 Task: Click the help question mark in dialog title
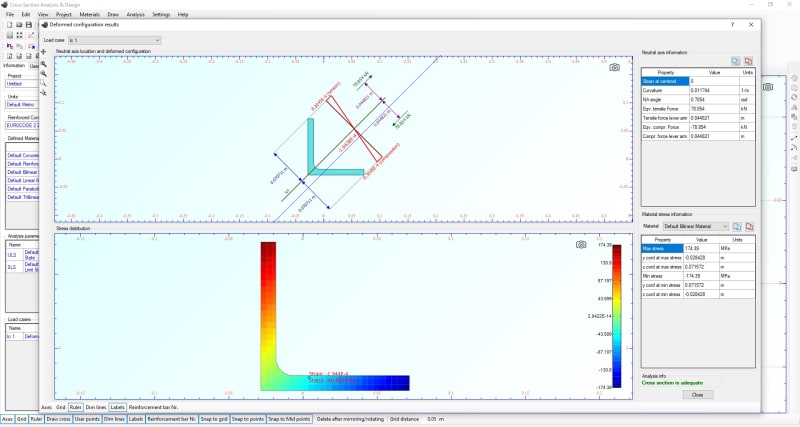click(733, 24)
